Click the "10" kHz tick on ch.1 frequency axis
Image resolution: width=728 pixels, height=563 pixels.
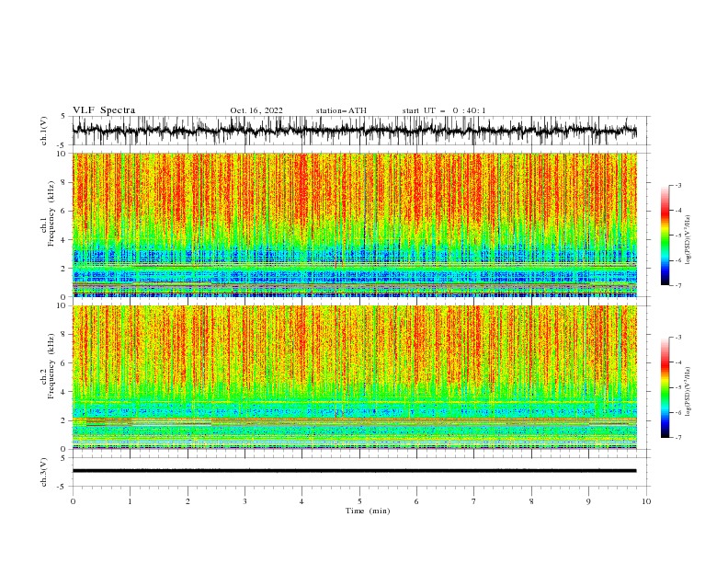[62, 154]
